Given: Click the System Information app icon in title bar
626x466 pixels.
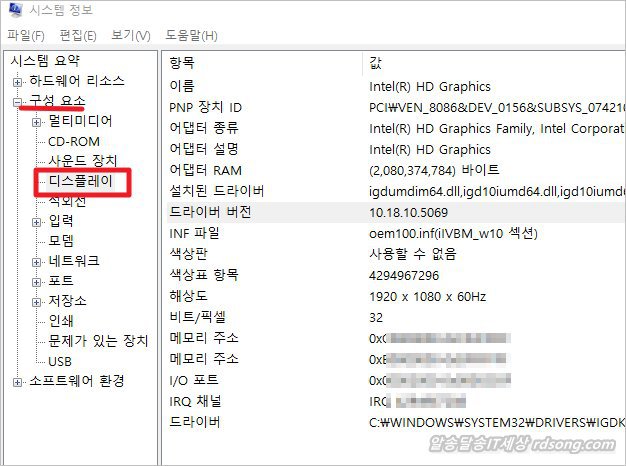Looking at the screenshot, I should (13, 11).
